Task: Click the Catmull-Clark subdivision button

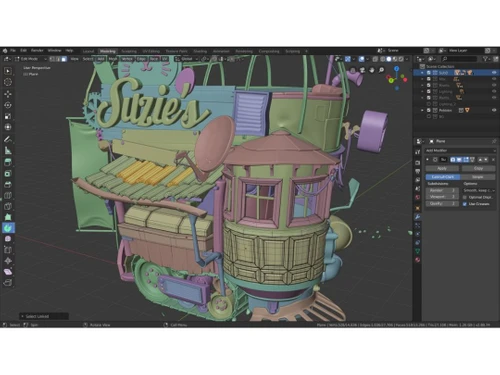Action: [443, 177]
